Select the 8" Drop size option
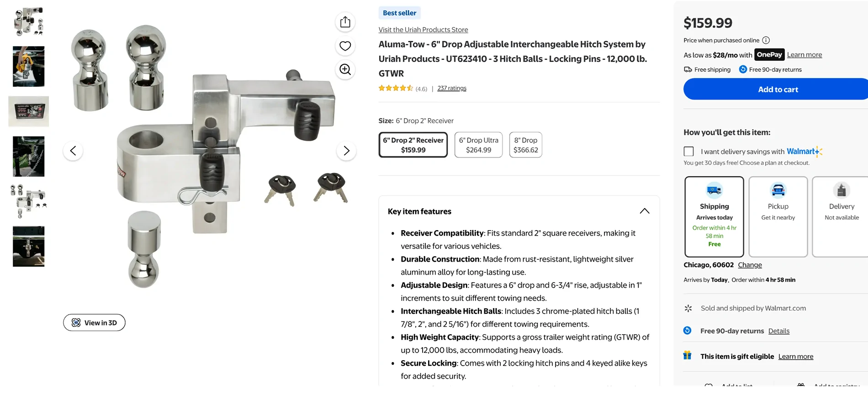868x394 pixels. pyautogui.click(x=525, y=144)
